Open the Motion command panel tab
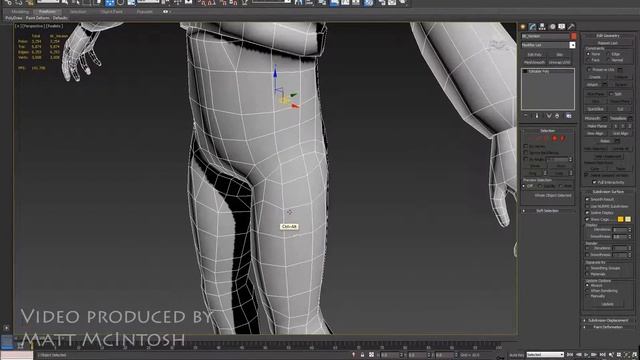The width and height of the screenshot is (640, 360). click(552, 27)
